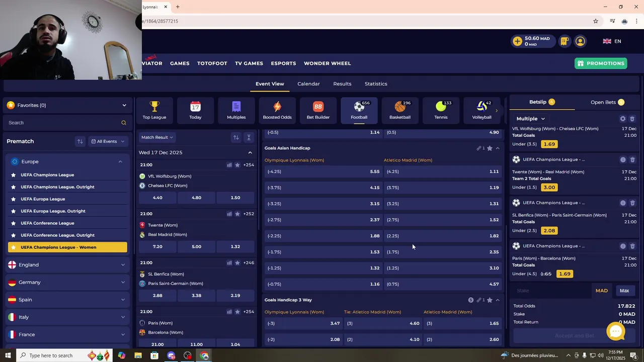Open betslip settings gear icon
The width and height of the screenshot is (644, 362).
pos(623,119)
